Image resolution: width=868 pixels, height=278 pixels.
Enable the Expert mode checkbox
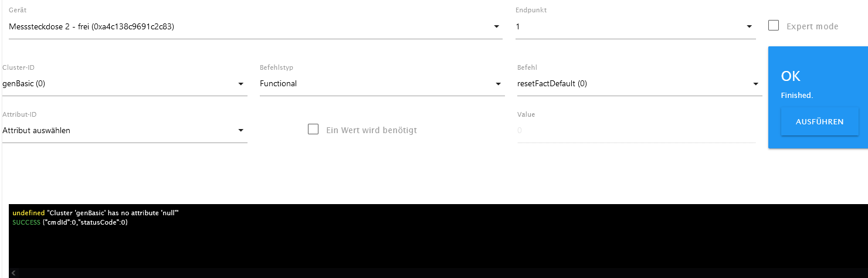(774, 26)
